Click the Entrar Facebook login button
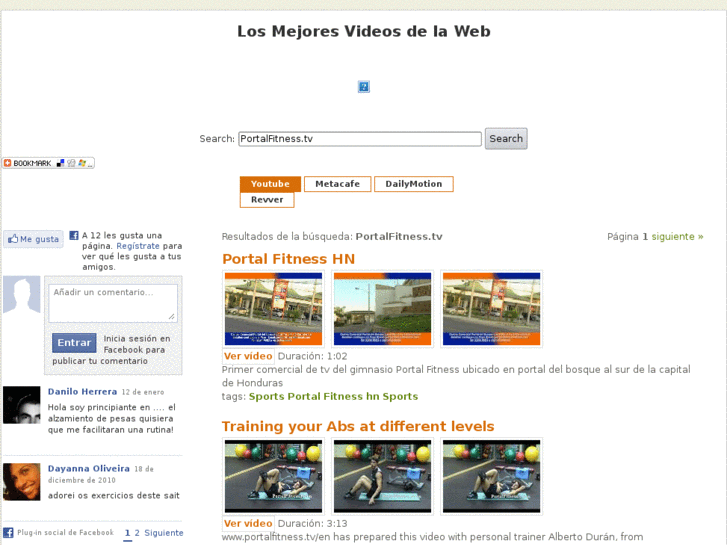727x545 pixels. pos(74,342)
